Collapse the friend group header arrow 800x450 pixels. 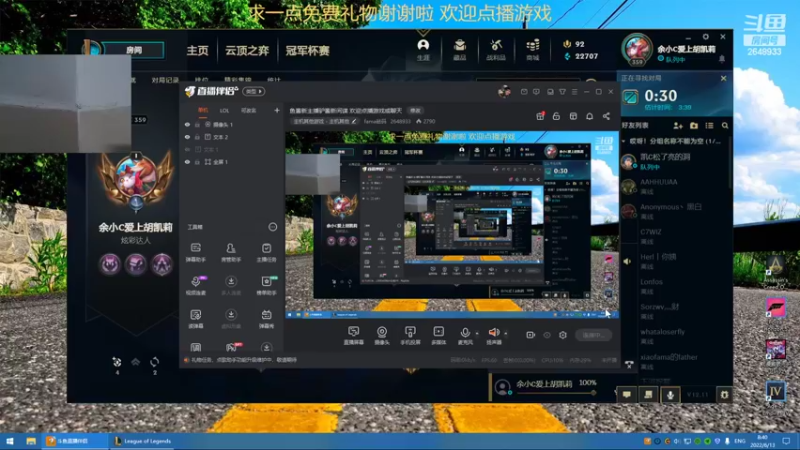(624, 141)
